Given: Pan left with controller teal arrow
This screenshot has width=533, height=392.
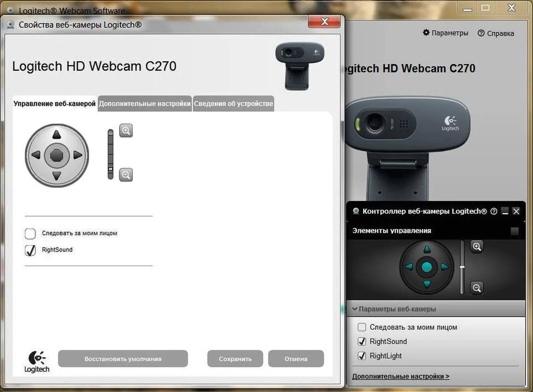Looking at the screenshot, I should pyautogui.click(x=409, y=267).
